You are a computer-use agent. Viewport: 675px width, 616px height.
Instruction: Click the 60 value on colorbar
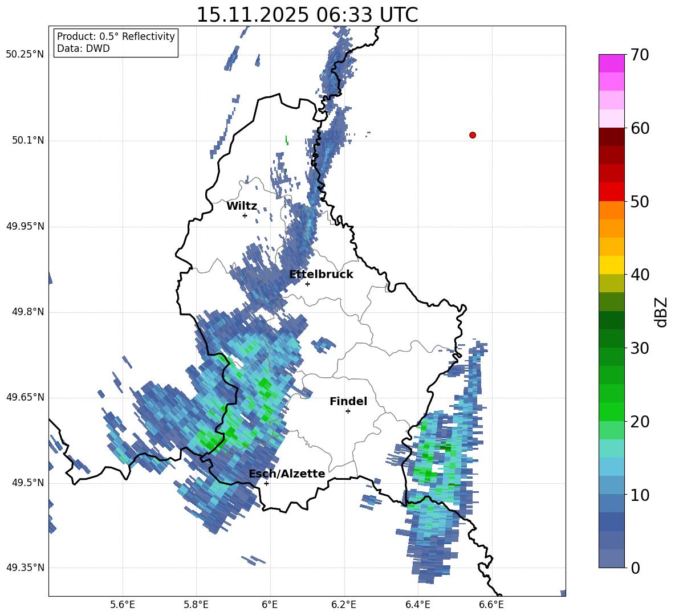640,128
